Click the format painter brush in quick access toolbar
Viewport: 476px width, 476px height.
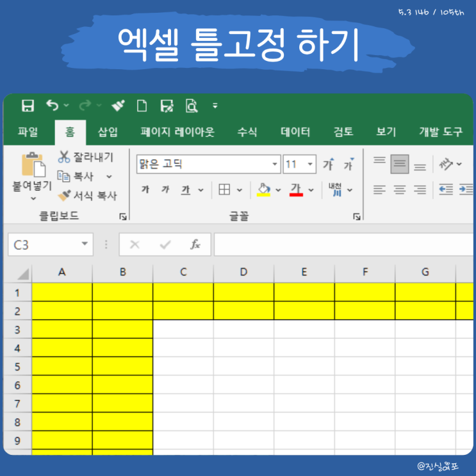[118, 106]
